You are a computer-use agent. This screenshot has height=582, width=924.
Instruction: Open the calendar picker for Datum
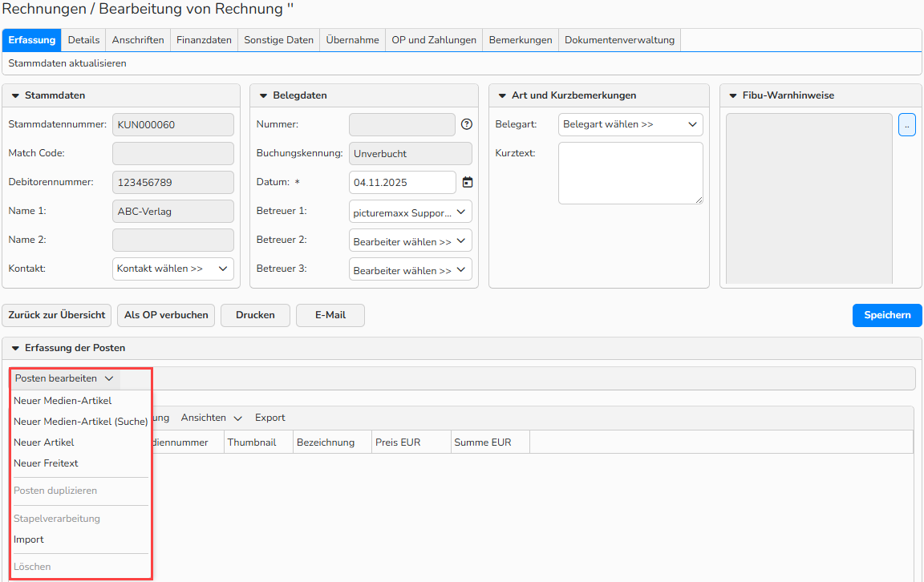coord(468,183)
